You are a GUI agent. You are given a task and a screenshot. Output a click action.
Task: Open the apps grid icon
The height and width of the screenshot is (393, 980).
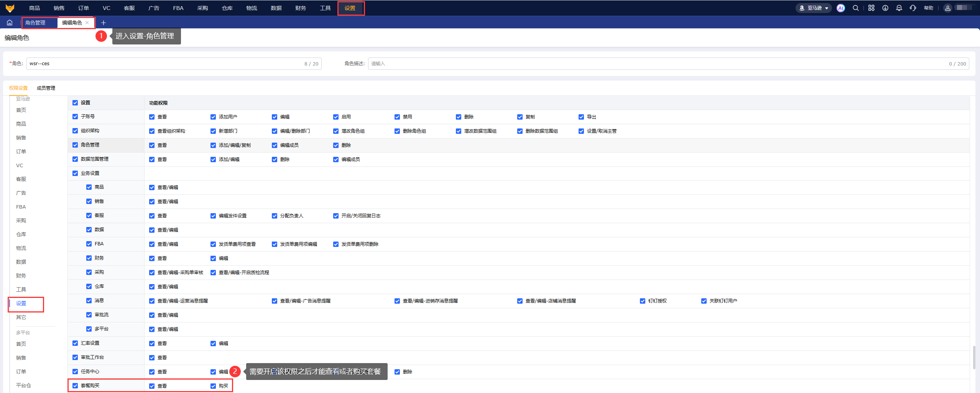(871, 8)
